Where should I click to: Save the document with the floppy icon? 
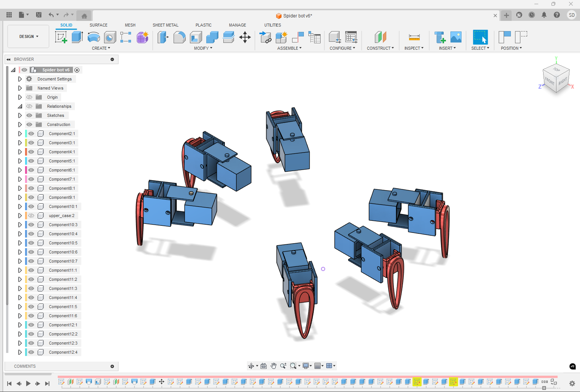pos(38,15)
